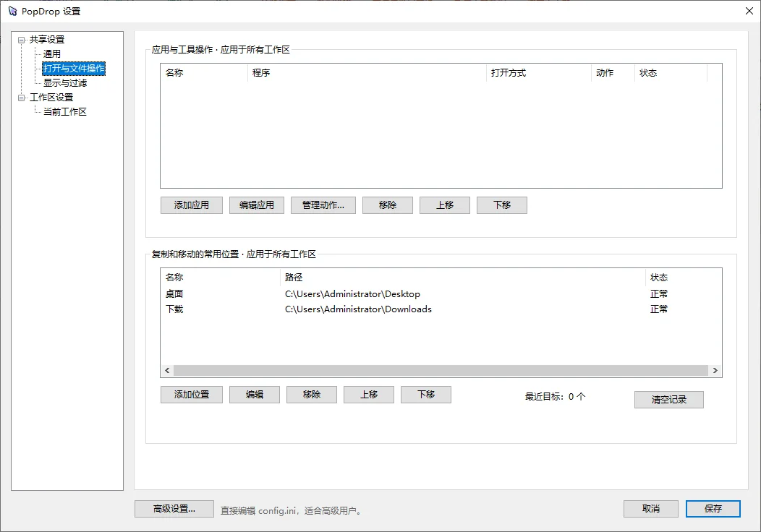Screen dimensions: 761x532
Task: Click the PopDrop app icon in title bar
Action: click(12, 11)
